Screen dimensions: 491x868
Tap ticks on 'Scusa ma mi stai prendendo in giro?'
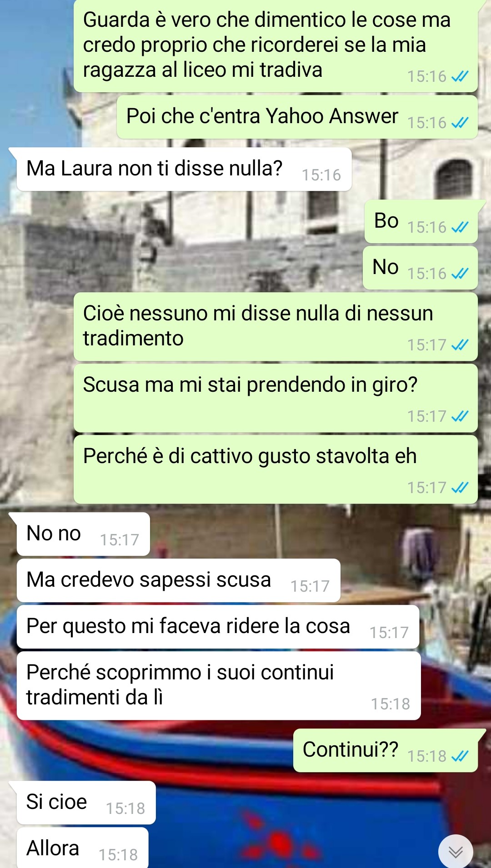click(x=460, y=416)
